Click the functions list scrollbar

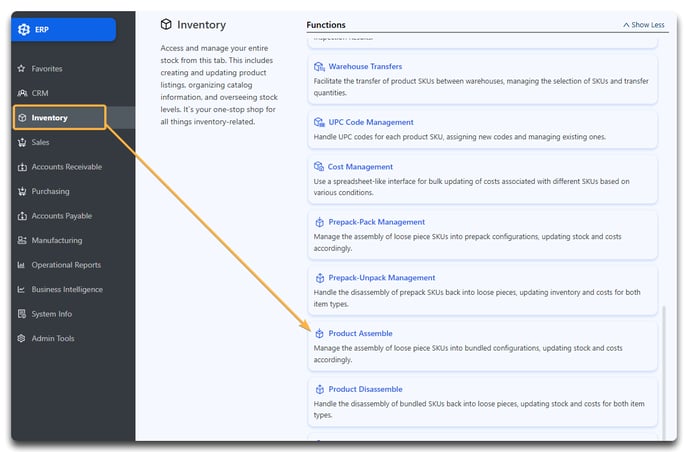click(x=664, y=371)
